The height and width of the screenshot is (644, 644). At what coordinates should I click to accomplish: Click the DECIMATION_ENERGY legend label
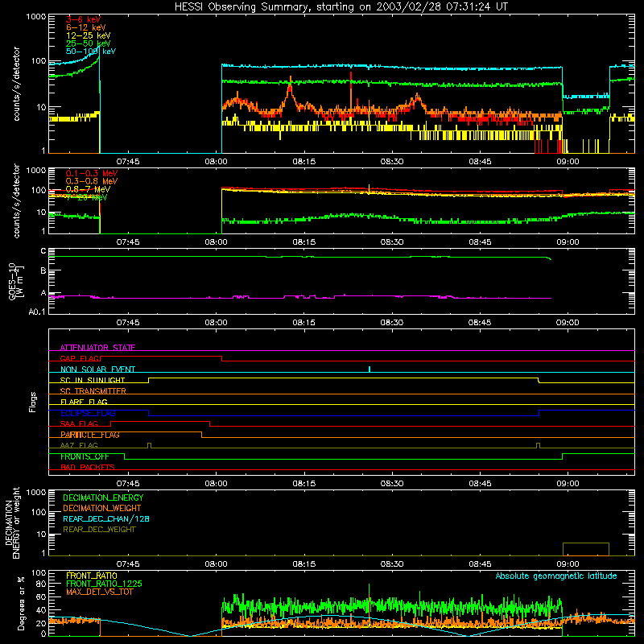tap(103, 497)
